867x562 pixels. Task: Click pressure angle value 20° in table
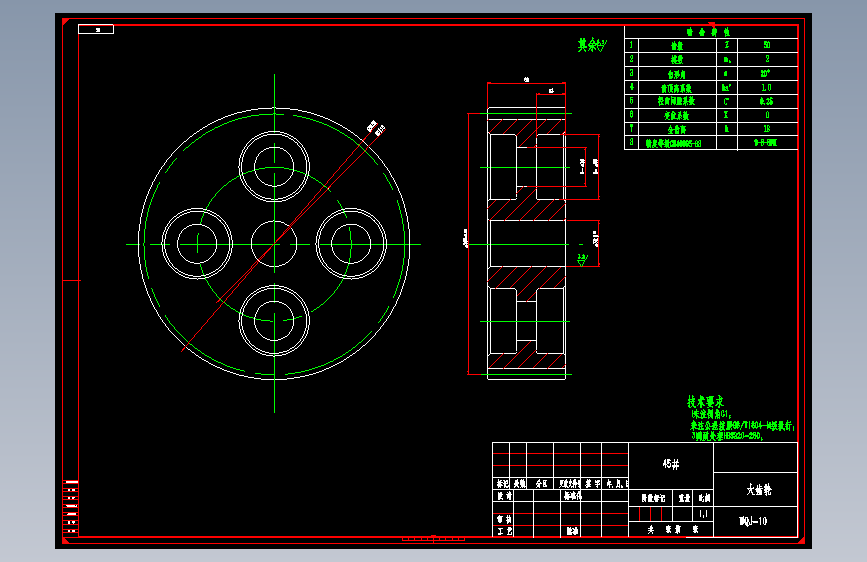[x=765, y=74]
